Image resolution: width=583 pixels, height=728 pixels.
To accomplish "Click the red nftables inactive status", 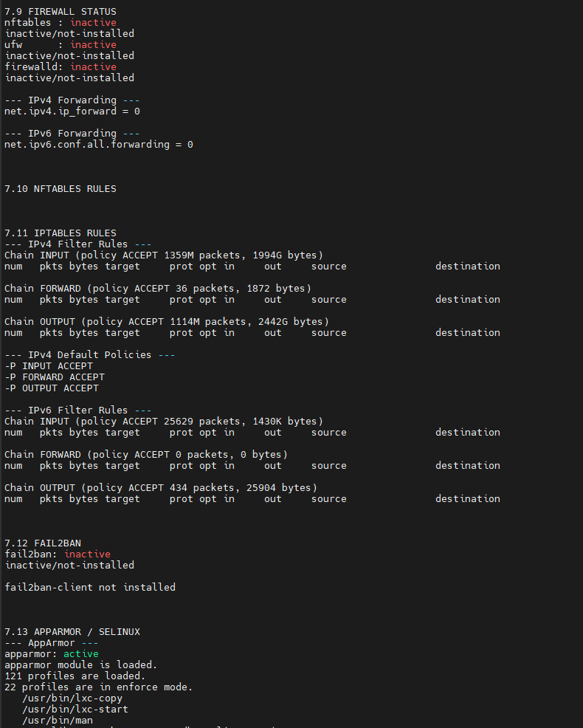I will 93,22.
